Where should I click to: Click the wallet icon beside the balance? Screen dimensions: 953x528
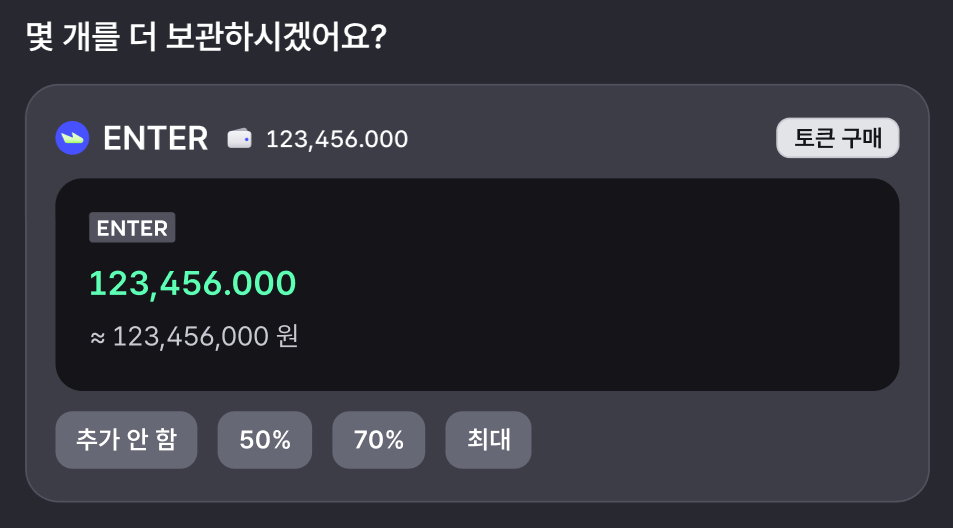(239, 139)
